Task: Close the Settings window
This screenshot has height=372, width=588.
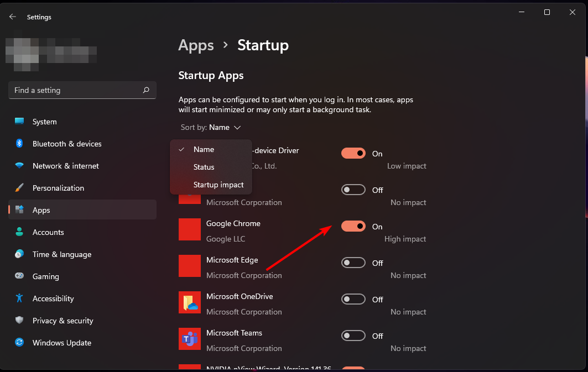Action: pyautogui.click(x=573, y=12)
